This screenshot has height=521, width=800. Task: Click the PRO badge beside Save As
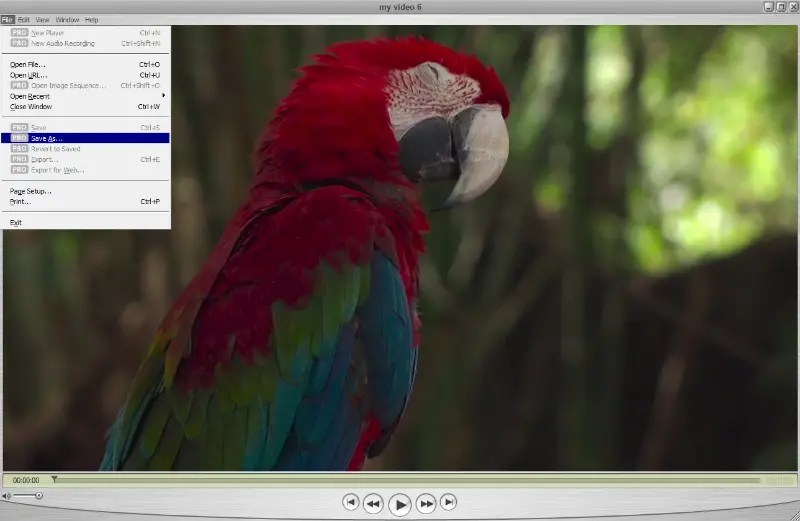tap(19, 138)
